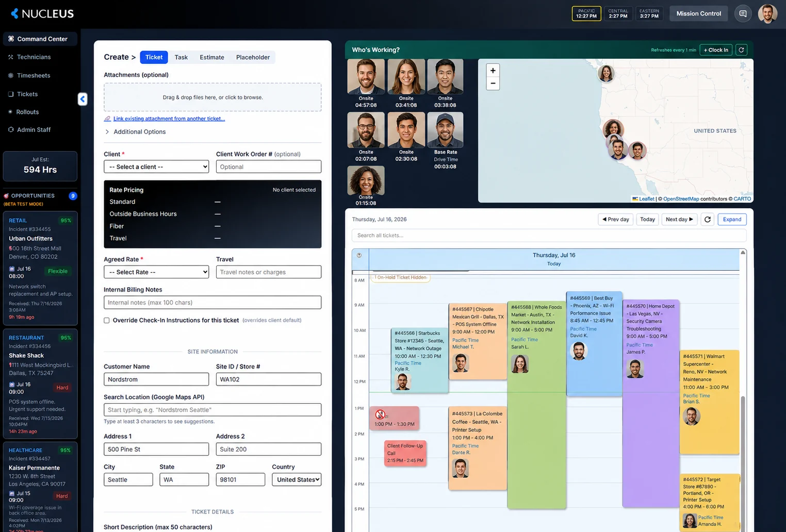Click the Nucleus logo
This screenshot has height=532, width=786.
coord(42,13)
